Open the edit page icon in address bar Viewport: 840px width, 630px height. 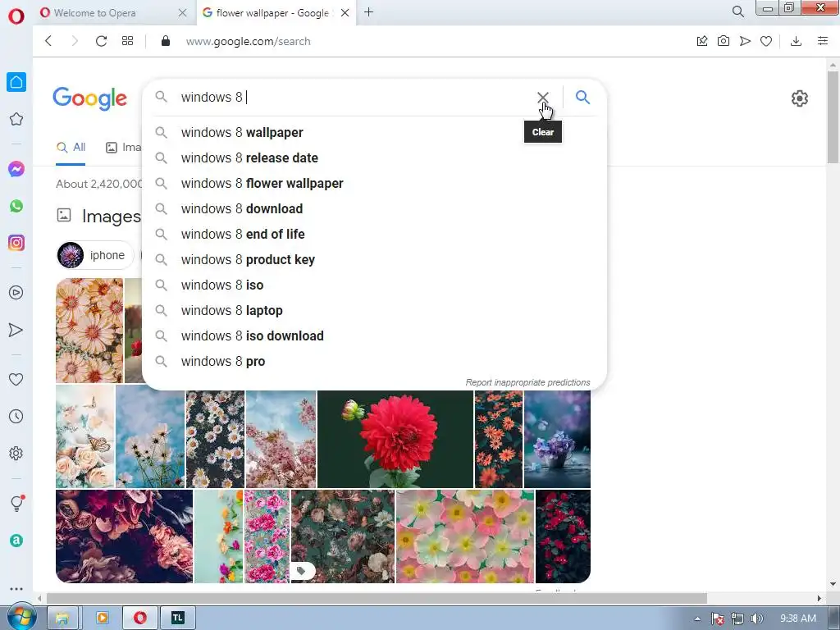click(702, 41)
